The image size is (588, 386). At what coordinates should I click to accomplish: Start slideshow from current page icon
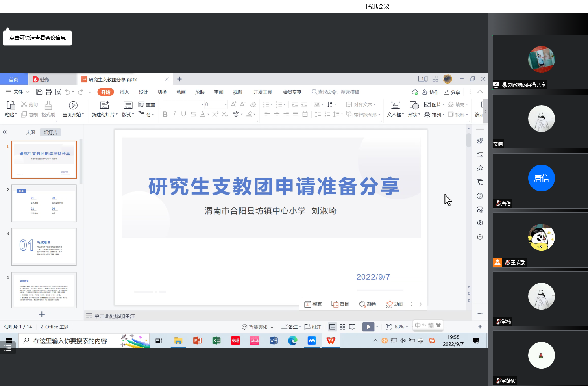(73, 106)
